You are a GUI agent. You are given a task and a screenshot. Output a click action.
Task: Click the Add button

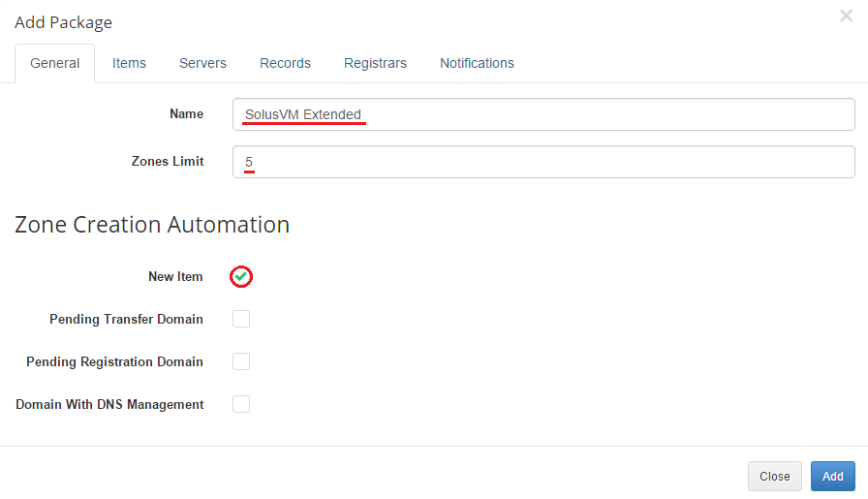[832, 477]
